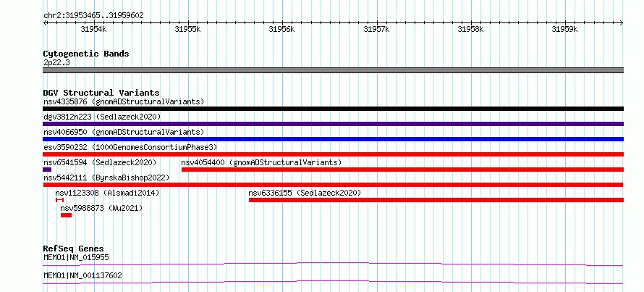Image resolution: width=644 pixels, height=292 pixels.
Task: Click the 2p22.3 band label
Action: tap(56, 63)
